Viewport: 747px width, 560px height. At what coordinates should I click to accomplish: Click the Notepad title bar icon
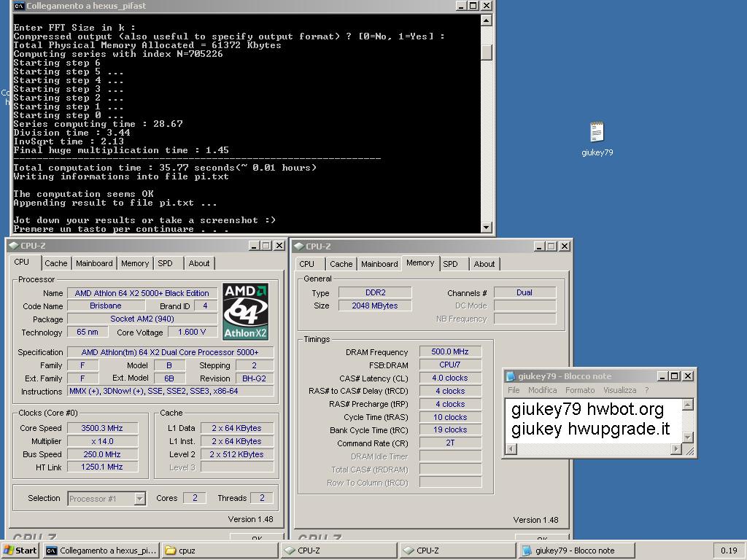pos(510,376)
